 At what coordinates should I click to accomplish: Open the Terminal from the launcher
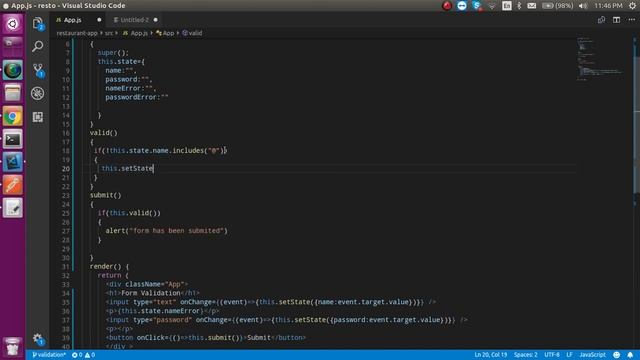(x=13, y=140)
